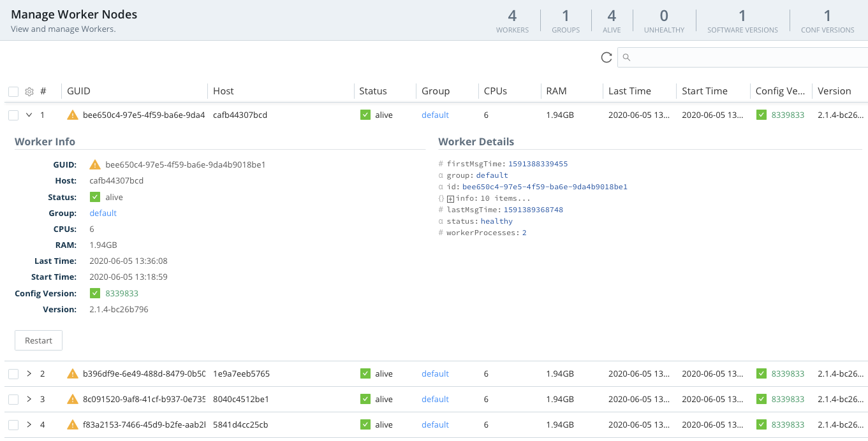Open default group link for host 1e9a7eeb5765
Viewport: 868px width, 441px height.
click(435, 374)
